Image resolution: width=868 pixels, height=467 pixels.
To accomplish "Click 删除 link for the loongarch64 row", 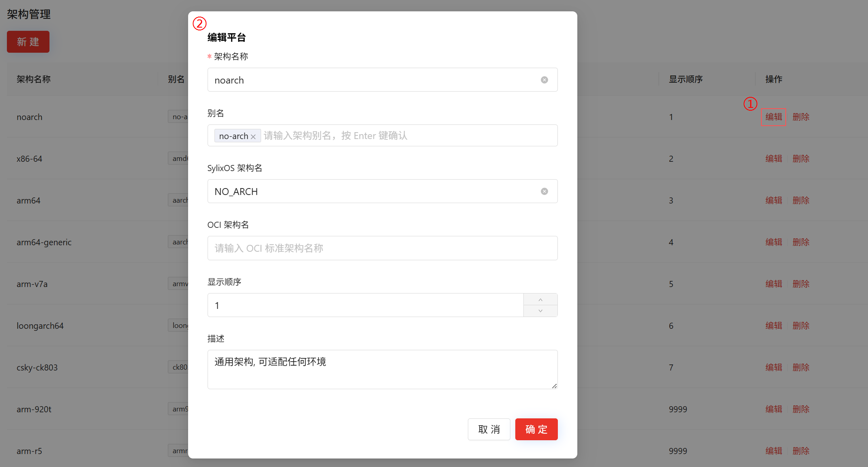I will pos(801,326).
